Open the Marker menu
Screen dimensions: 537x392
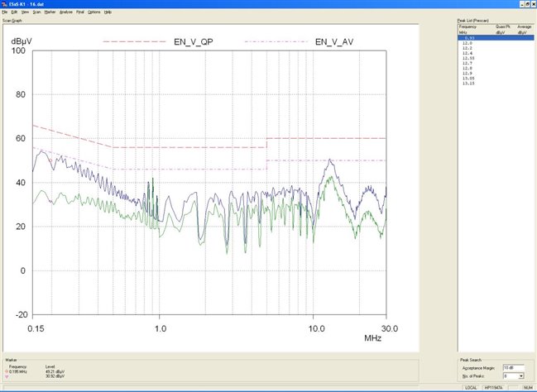[50, 12]
